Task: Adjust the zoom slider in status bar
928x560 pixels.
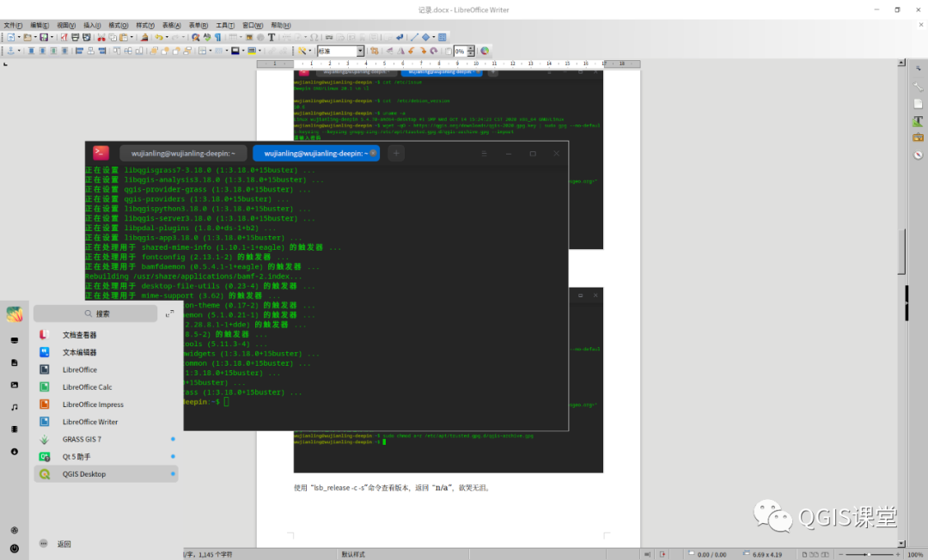Action: coord(868,554)
